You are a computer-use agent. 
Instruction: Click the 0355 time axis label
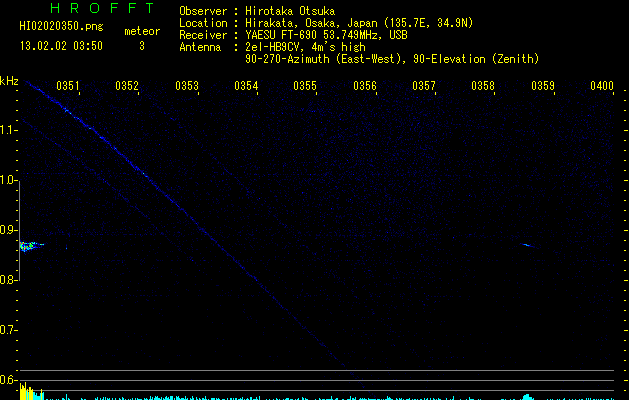(x=305, y=86)
